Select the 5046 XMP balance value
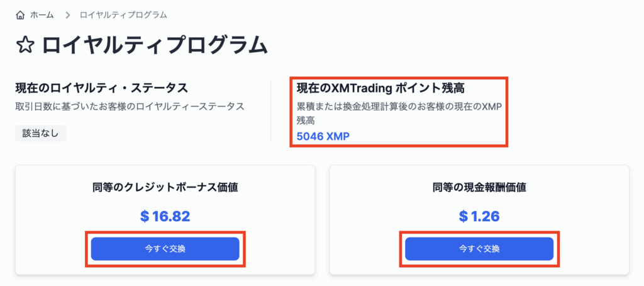Viewport: 644px width, 286px height. pyautogui.click(x=323, y=136)
